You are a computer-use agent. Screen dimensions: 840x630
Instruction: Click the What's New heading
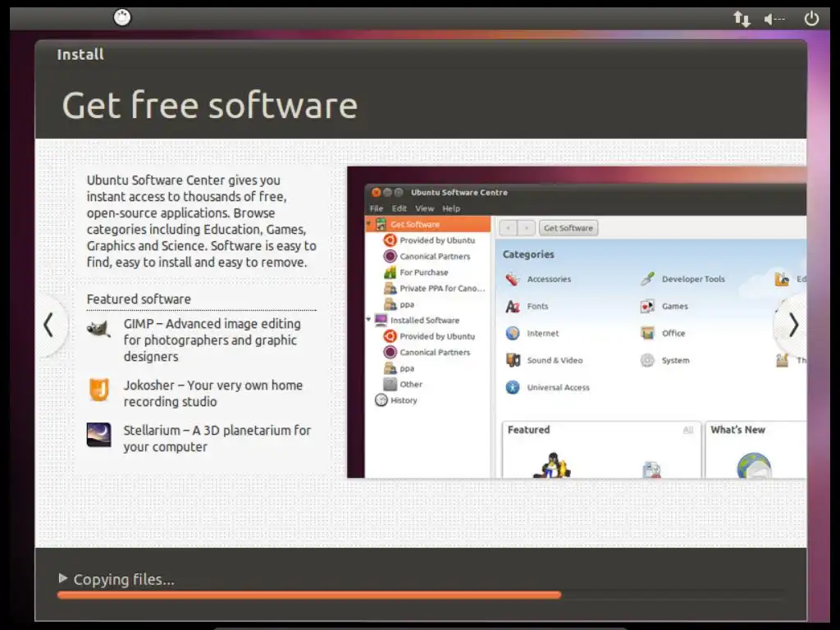tap(737, 430)
